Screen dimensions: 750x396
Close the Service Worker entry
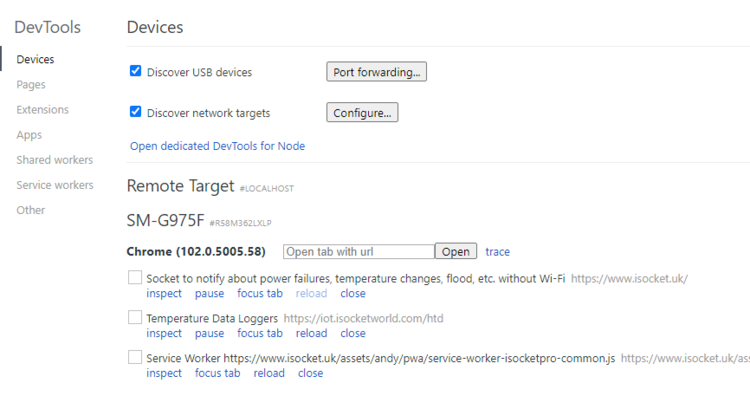(310, 373)
